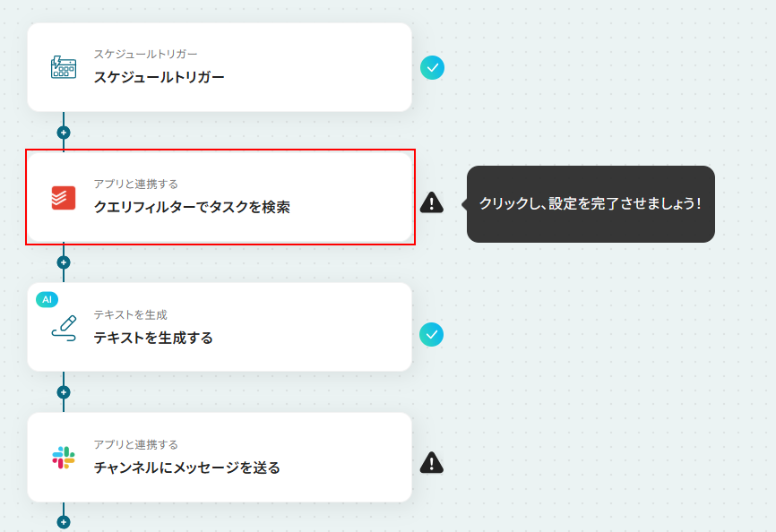The height and width of the screenshot is (532, 776).
Task: Open the クエリフィルターでタスクを検索 step
Action: click(220, 197)
